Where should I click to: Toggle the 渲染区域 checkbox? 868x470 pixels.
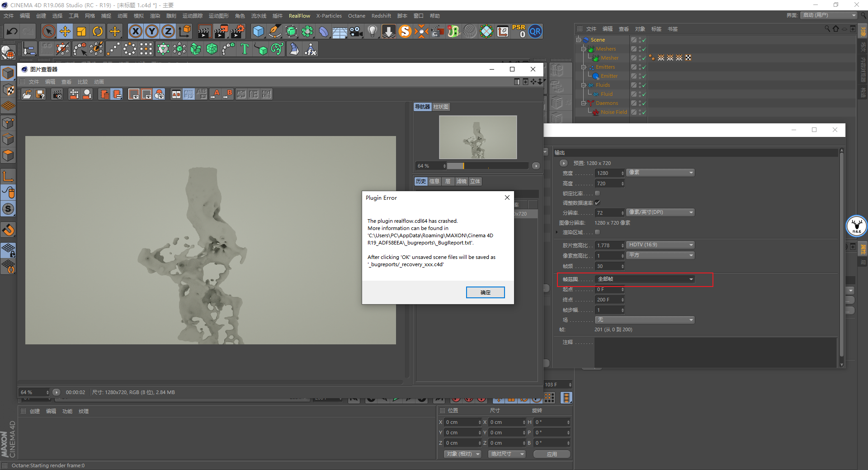[x=597, y=232]
